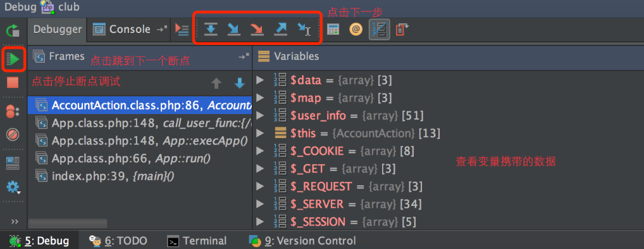Expand the $_SESSION array node
Screen dimensions: 644x249
pos(259,222)
